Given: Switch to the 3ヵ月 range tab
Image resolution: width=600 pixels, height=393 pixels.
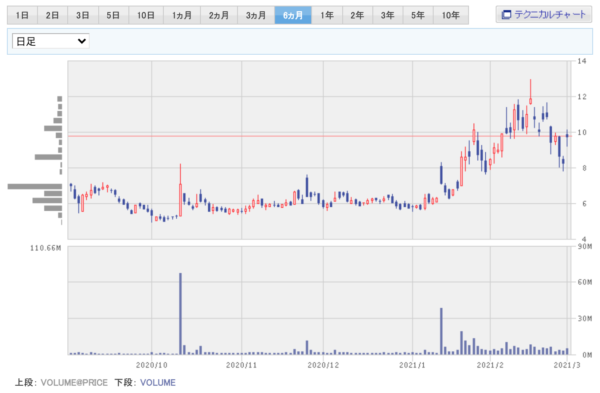Looking at the screenshot, I should coord(256,15).
